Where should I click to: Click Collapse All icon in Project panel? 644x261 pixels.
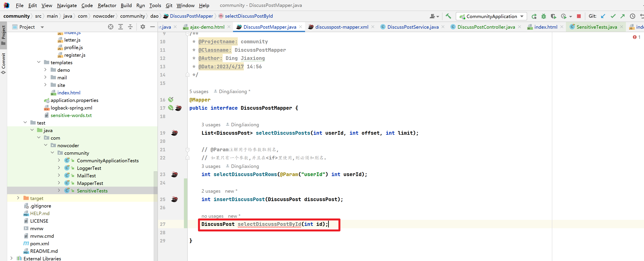[130, 27]
